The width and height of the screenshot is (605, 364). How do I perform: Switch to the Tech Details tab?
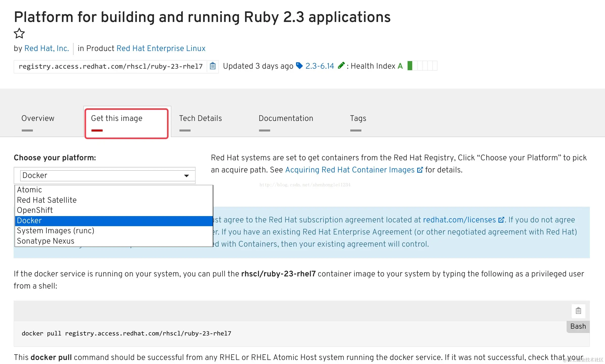tap(200, 118)
